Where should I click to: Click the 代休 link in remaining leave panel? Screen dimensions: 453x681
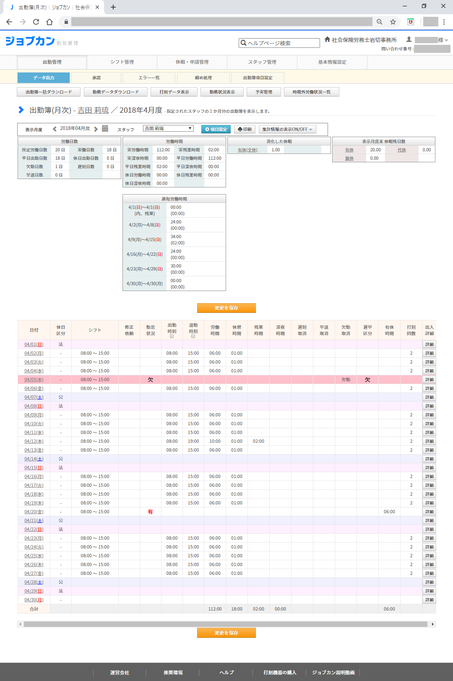401,150
